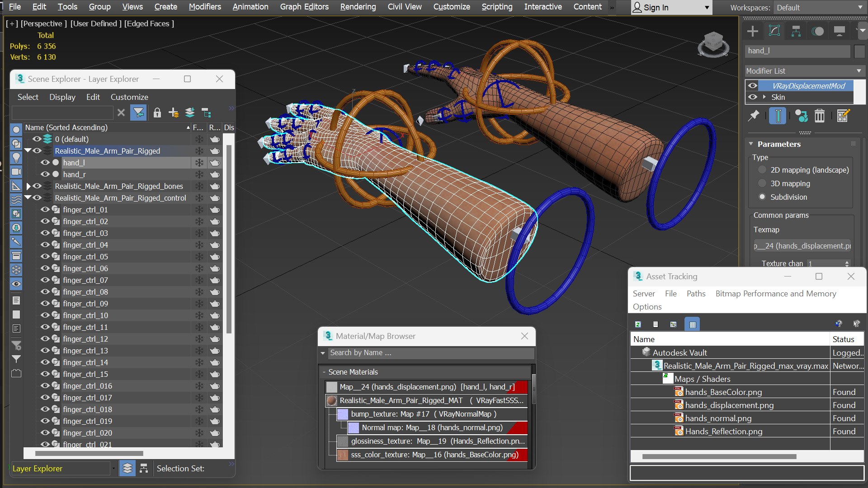The height and width of the screenshot is (488, 868).
Task: Collapse the Realistic_Male_Arm_Pair_Rigged layer
Action: click(x=28, y=151)
